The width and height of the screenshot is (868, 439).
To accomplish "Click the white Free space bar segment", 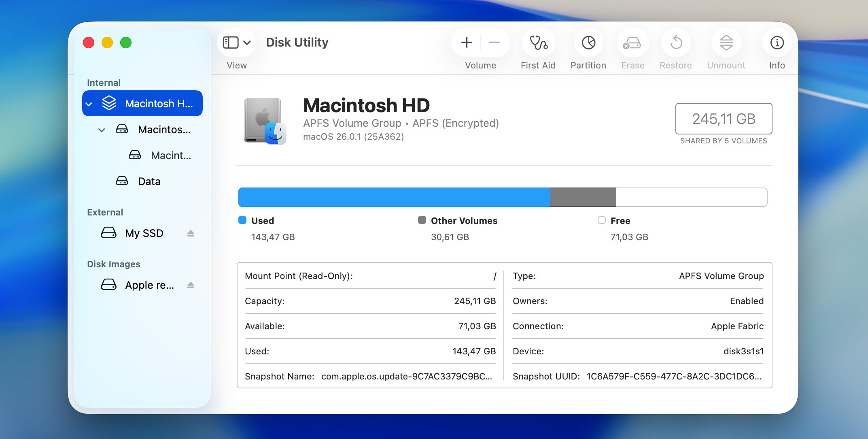I will pyautogui.click(x=692, y=197).
